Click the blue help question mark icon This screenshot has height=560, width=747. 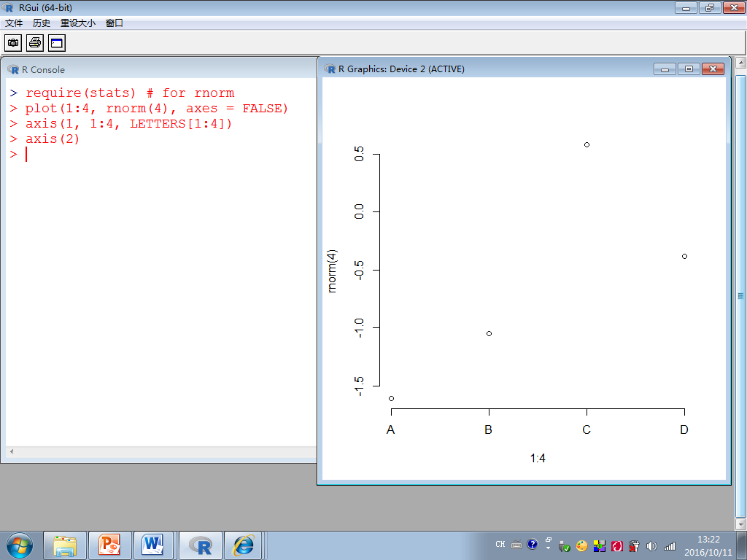532,544
